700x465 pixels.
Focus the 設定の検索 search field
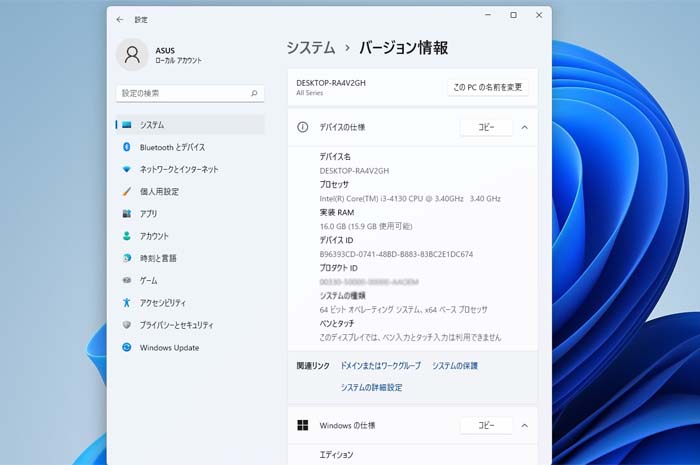(190, 93)
